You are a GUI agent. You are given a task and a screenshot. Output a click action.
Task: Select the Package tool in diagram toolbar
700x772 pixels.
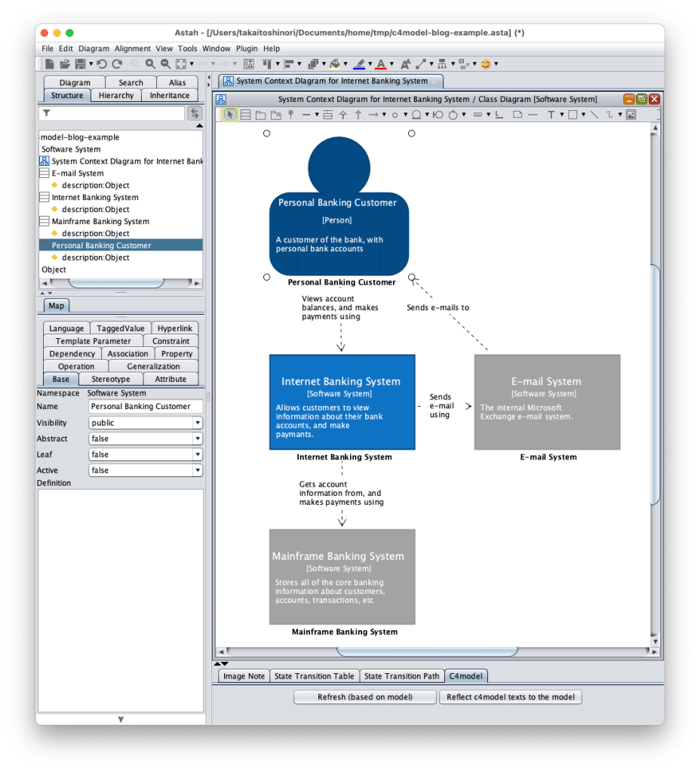[260, 115]
